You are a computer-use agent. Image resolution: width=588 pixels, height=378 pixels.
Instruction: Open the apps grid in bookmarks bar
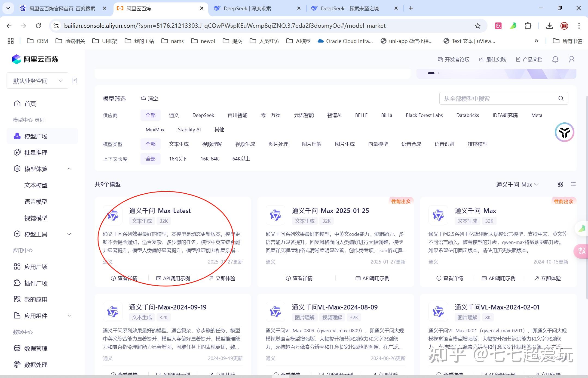point(11,41)
